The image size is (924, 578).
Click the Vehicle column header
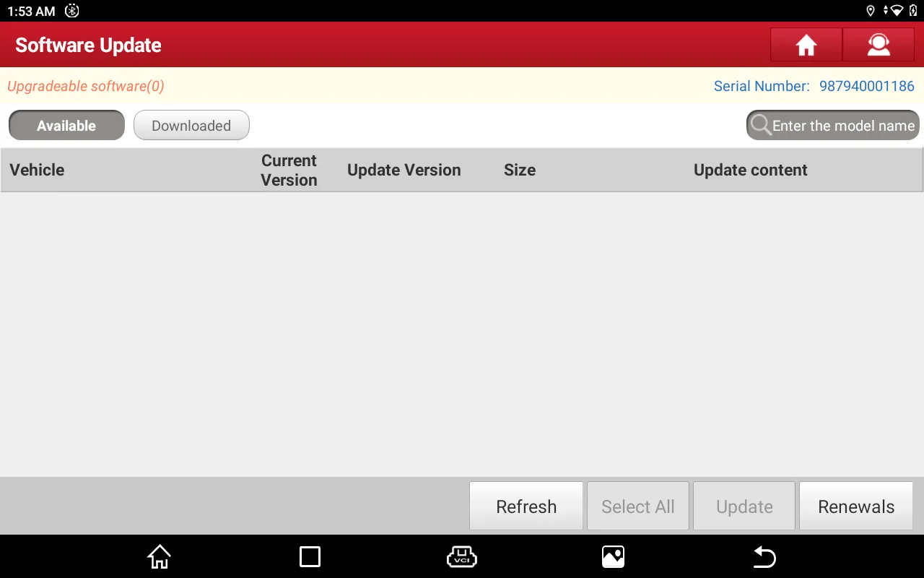click(x=37, y=170)
